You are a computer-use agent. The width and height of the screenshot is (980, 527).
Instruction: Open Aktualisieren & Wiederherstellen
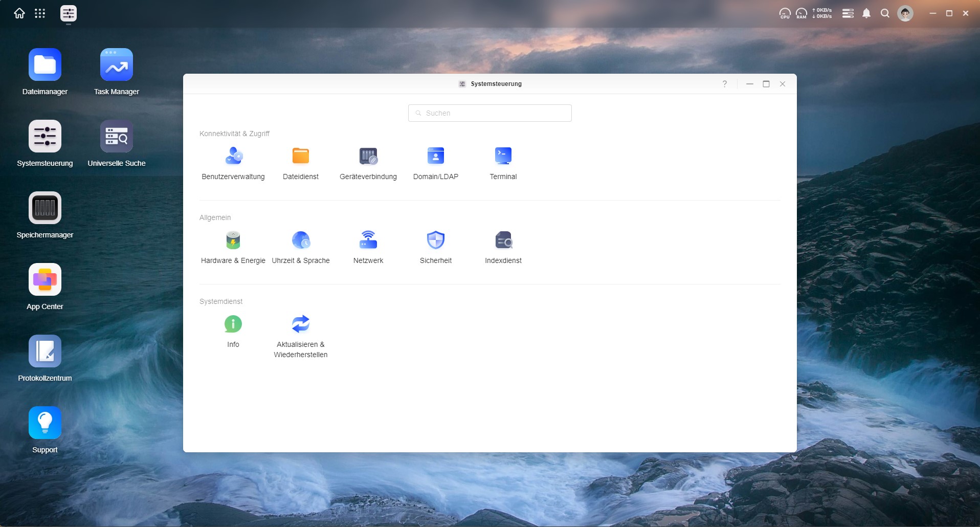[301, 324]
